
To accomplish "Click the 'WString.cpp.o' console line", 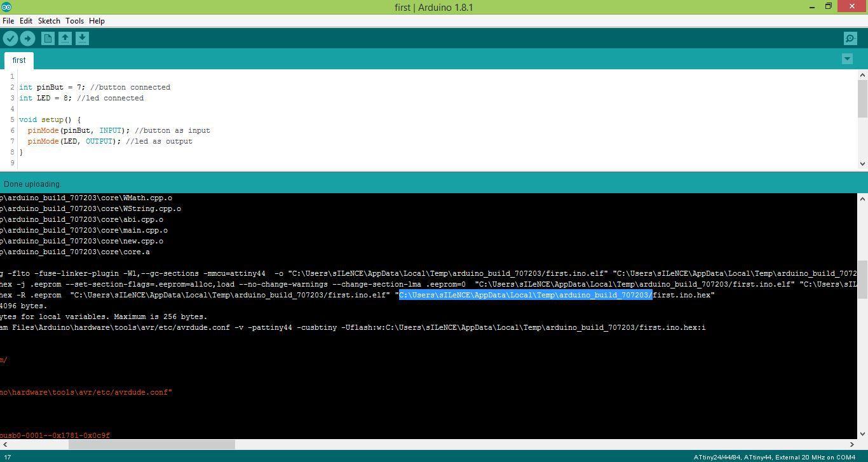I will (90, 208).
